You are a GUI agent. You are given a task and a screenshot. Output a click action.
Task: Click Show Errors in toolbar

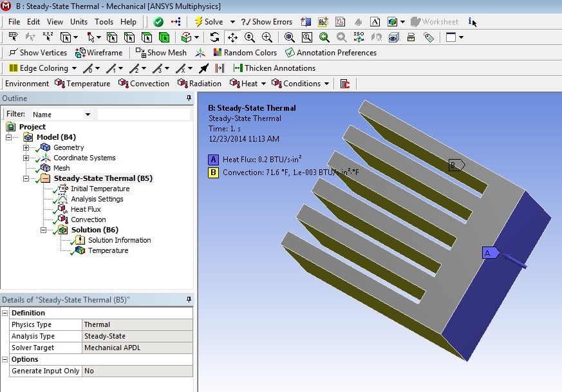267,22
